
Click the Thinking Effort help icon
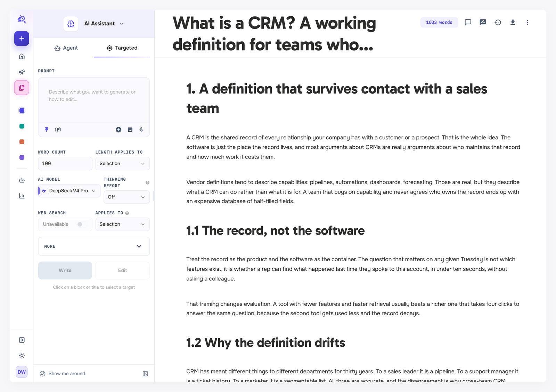pyautogui.click(x=147, y=182)
